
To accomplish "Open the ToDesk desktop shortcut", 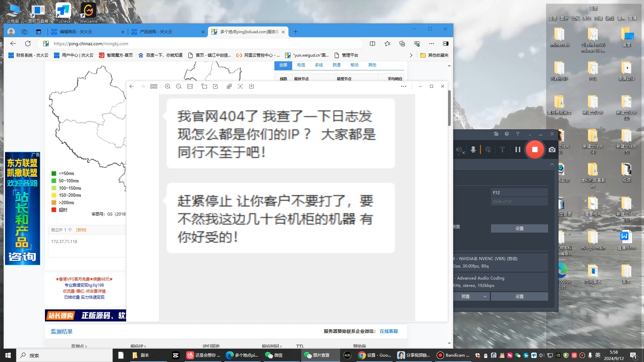I will 63,13.
